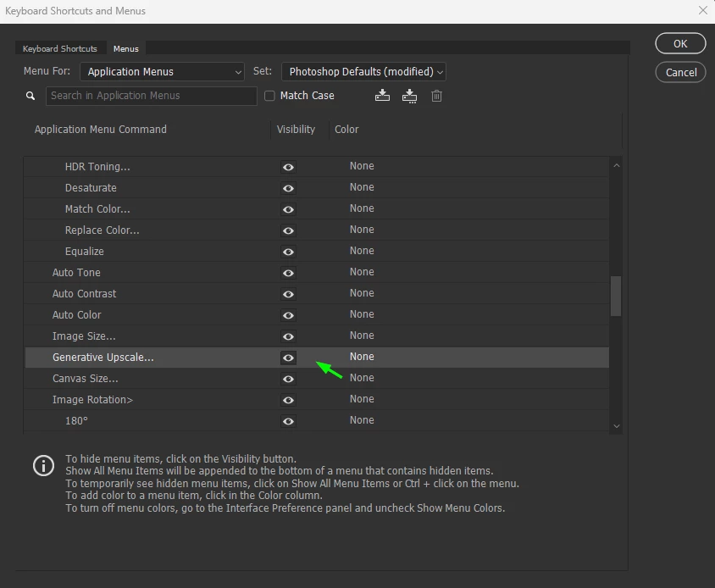Select the Auto Contrast row
The image size is (715, 588).
[x=317, y=294]
